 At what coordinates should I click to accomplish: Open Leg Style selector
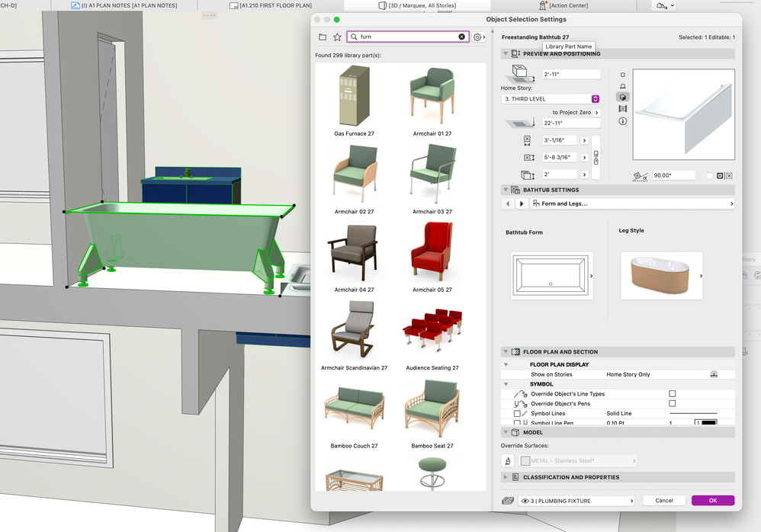(662, 275)
